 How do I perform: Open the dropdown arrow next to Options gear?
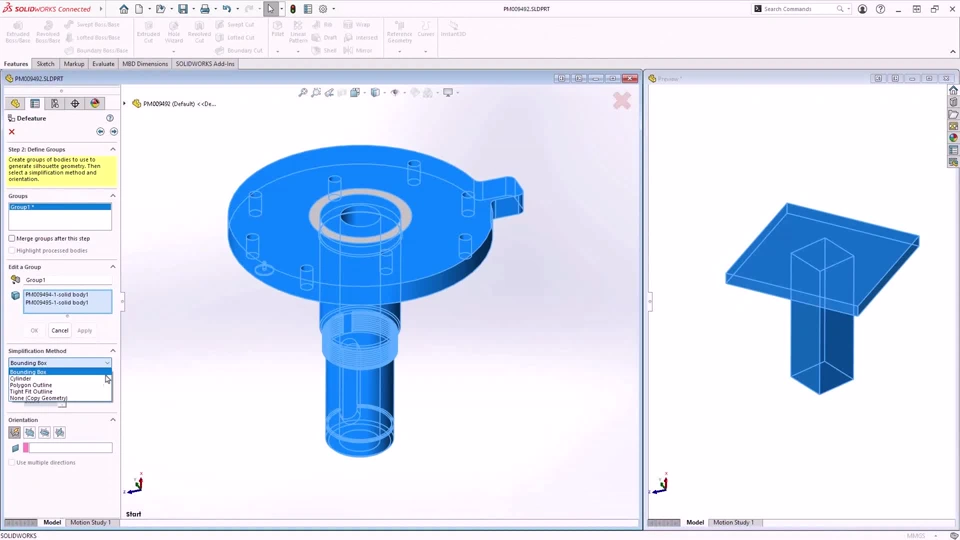point(334,9)
